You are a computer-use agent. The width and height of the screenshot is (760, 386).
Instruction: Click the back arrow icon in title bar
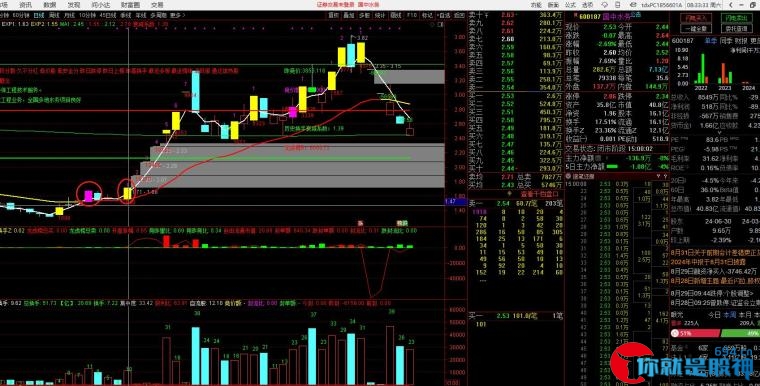731,5
